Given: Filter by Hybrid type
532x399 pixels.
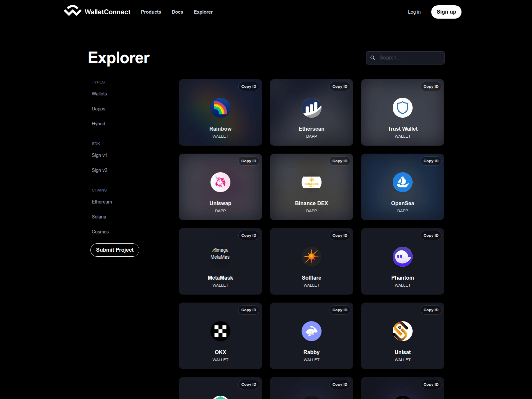Looking at the screenshot, I should click(98, 124).
